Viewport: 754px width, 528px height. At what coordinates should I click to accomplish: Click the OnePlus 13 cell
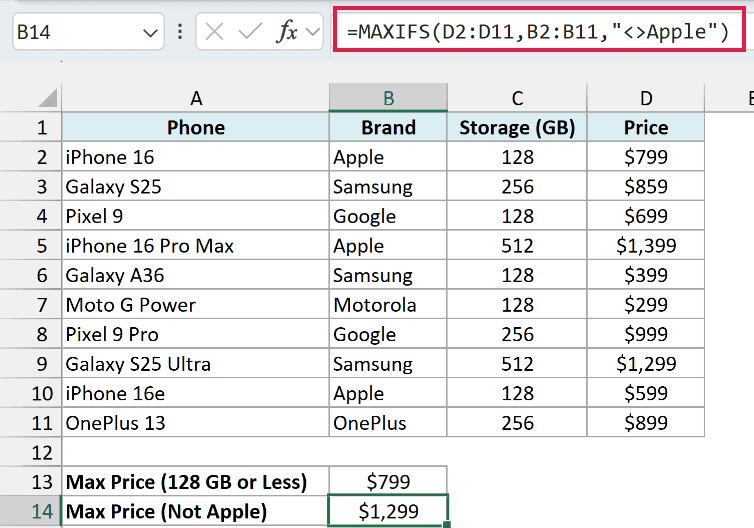tap(196, 423)
